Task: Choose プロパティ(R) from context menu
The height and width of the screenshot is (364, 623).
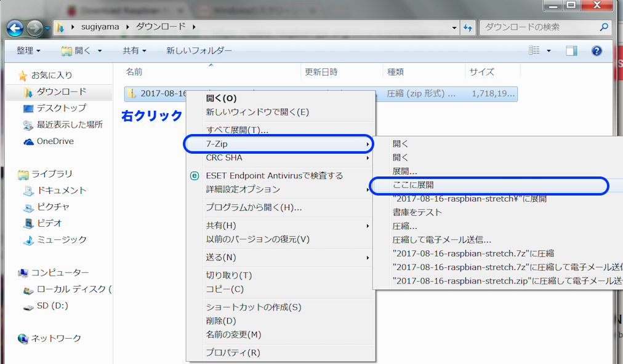Action: click(x=233, y=353)
